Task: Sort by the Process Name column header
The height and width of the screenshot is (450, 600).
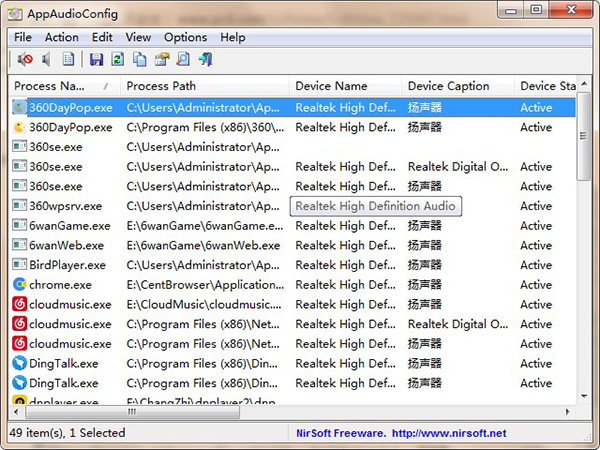Action: tap(64, 86)
